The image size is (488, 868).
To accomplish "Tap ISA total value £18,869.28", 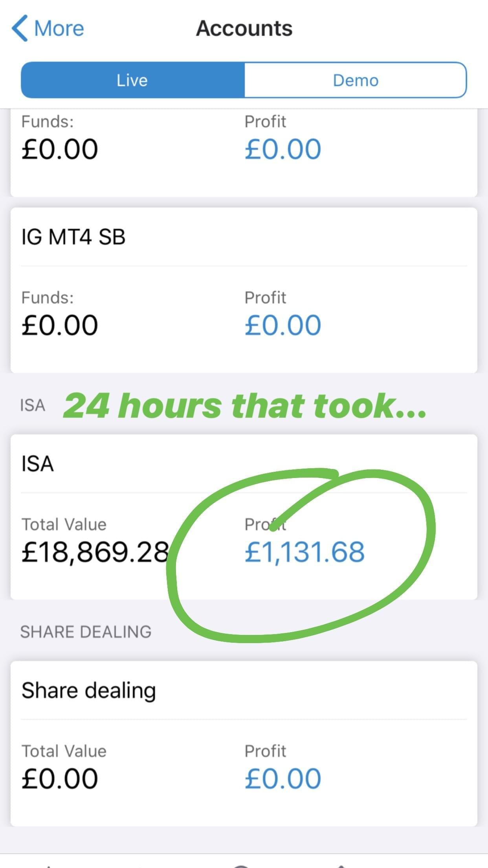I will click(x=95, y=552).
